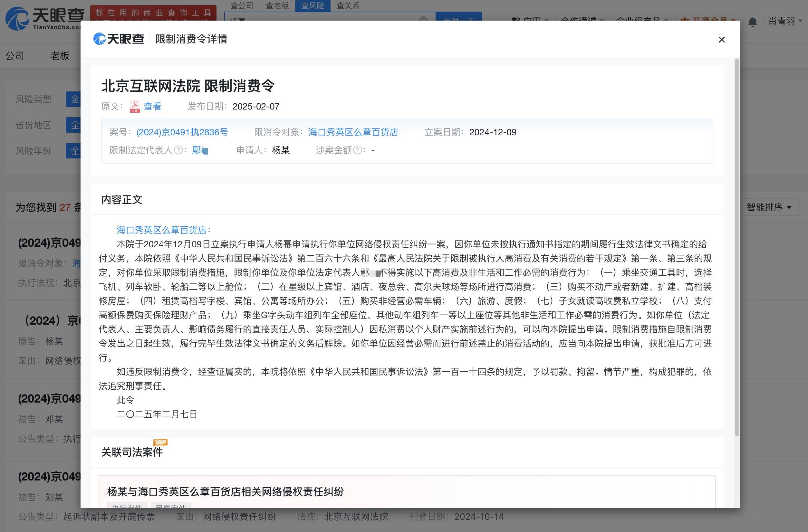Click the 查看 link to view the original
The width and height of the screenshot is (808, 532).
coord(152,106)
